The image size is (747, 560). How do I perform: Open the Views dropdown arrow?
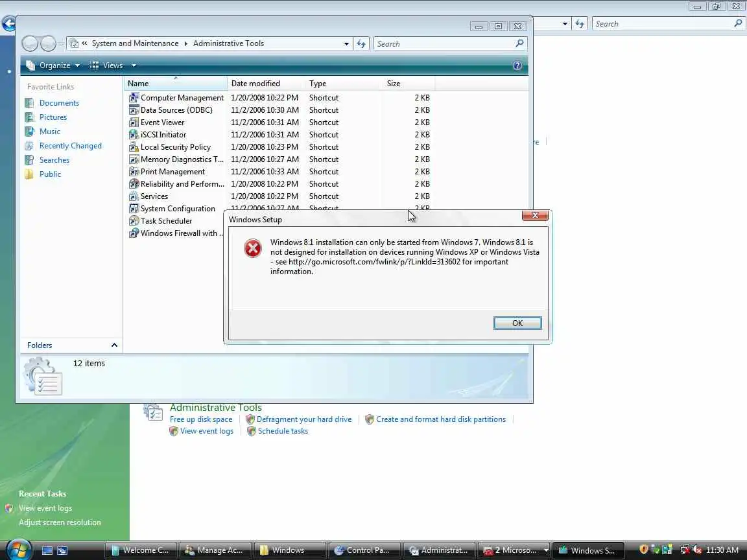[x=134, y=65]
